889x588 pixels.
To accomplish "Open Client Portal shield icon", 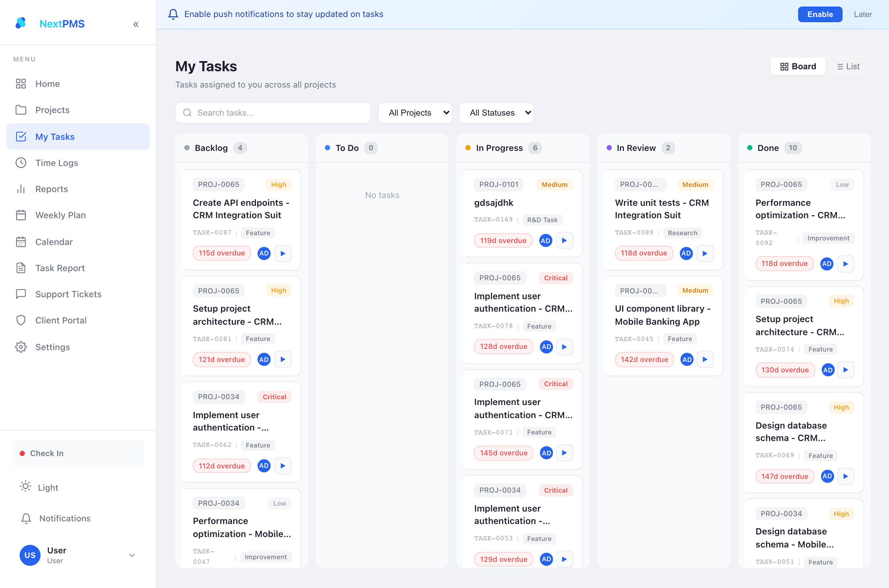I will [21, 320].
